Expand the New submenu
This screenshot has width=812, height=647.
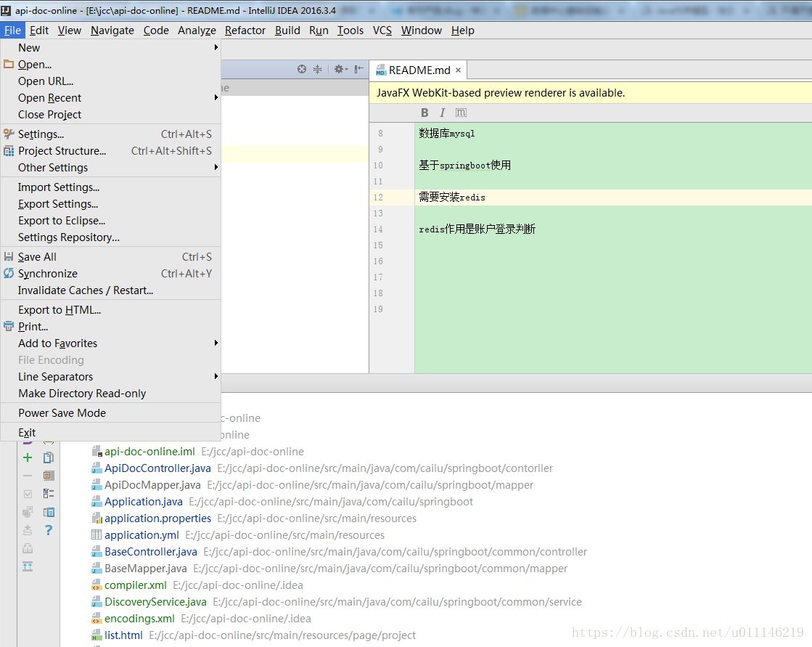(x=111, y=48)
